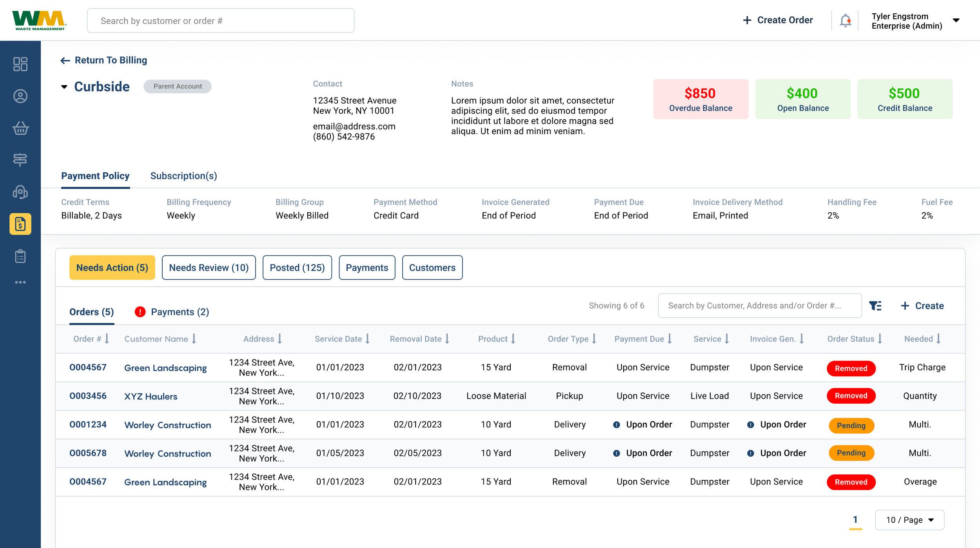Open the clipboard tasks icon in the sidebar
Screen dimensions: 980x548
point(20,256)
